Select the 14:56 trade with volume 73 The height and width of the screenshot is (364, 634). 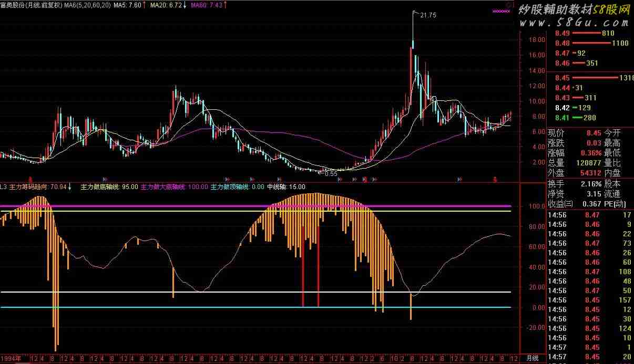coord(589,243)
